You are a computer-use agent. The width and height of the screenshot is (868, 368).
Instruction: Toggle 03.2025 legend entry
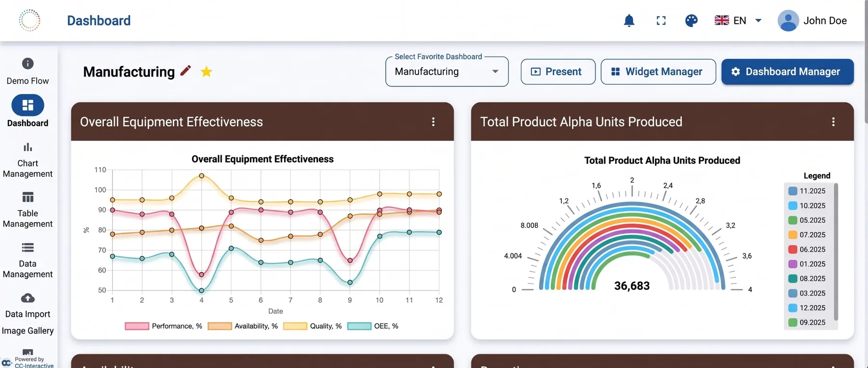(807, 293)
